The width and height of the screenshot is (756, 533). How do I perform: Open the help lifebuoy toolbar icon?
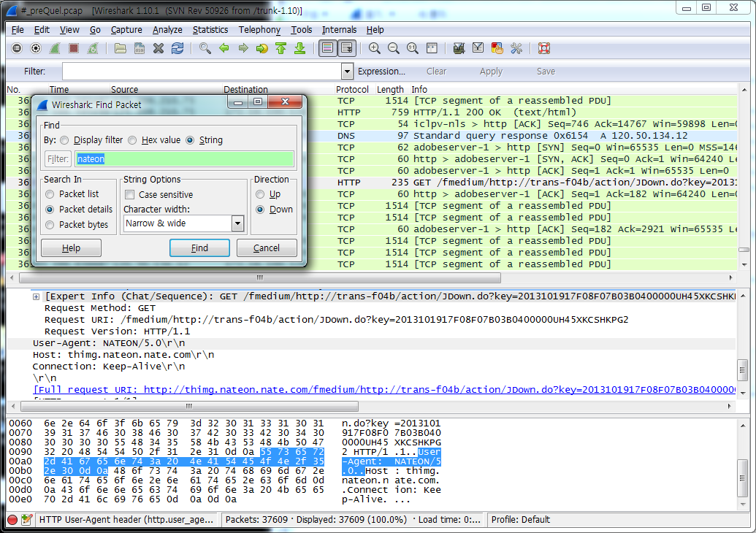tap(543, 48)
